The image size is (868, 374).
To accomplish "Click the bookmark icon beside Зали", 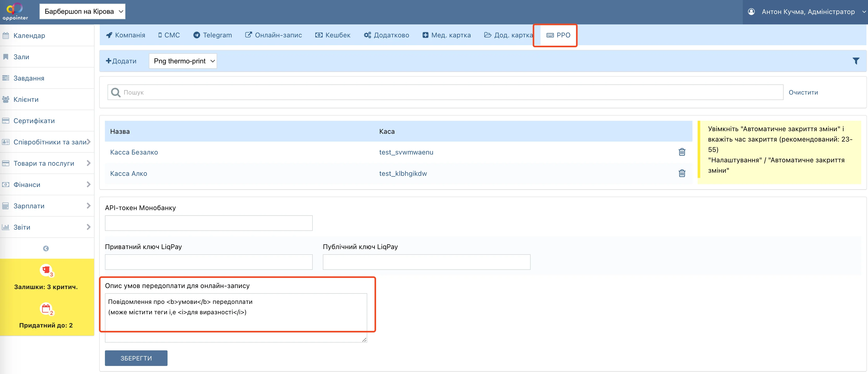I will click(x=6, y=57).
